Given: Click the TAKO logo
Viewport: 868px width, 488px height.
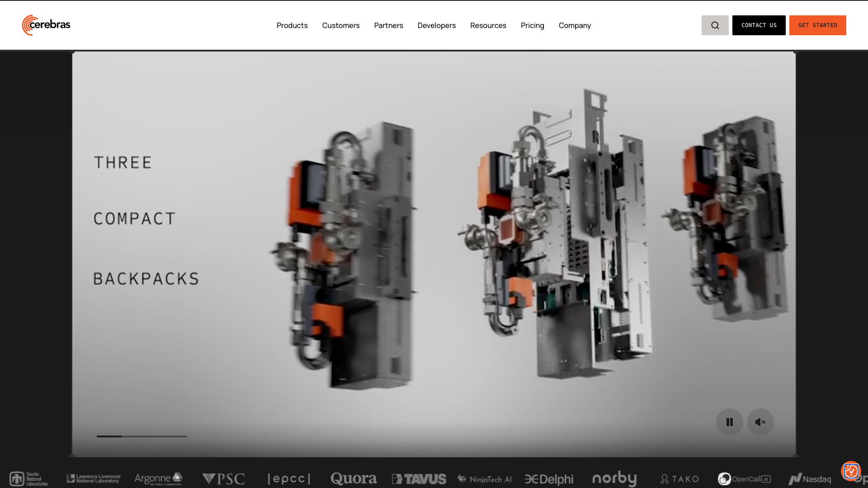Looking at the screenshot, I should (679, 479).
